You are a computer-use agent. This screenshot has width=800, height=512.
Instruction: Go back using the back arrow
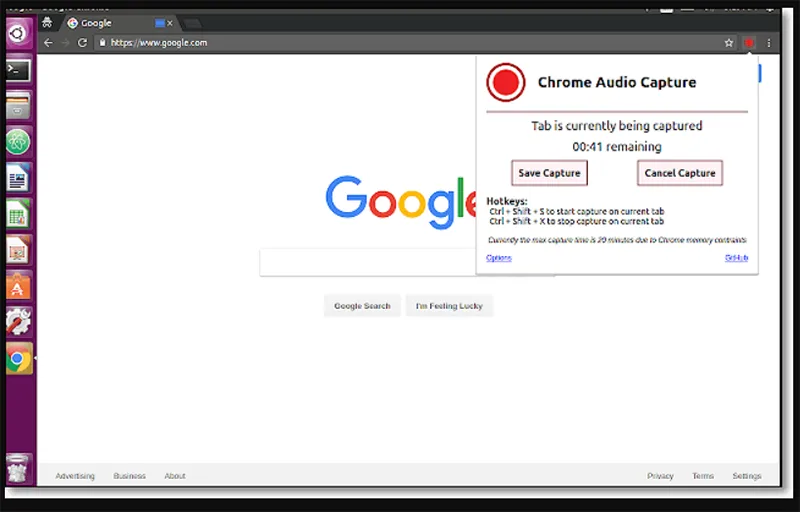48,43
